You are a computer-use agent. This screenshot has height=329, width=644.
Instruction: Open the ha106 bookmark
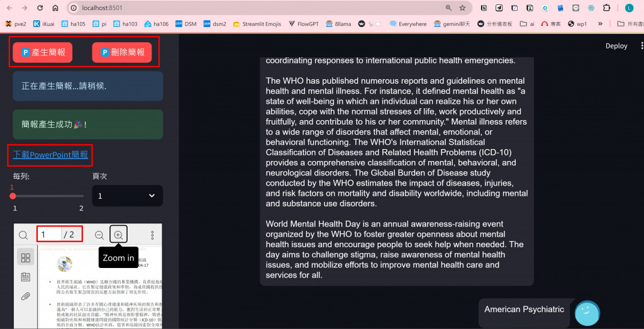[157, 24]
